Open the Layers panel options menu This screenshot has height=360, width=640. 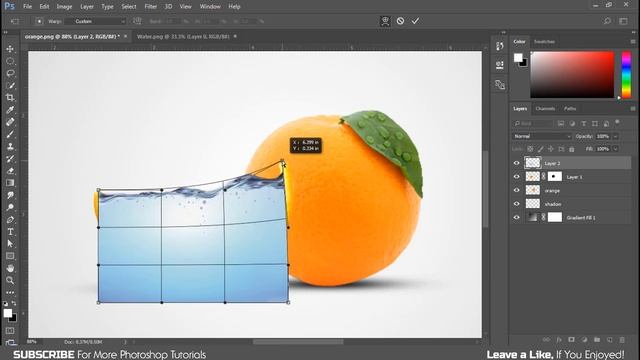[x=633, y=109]
